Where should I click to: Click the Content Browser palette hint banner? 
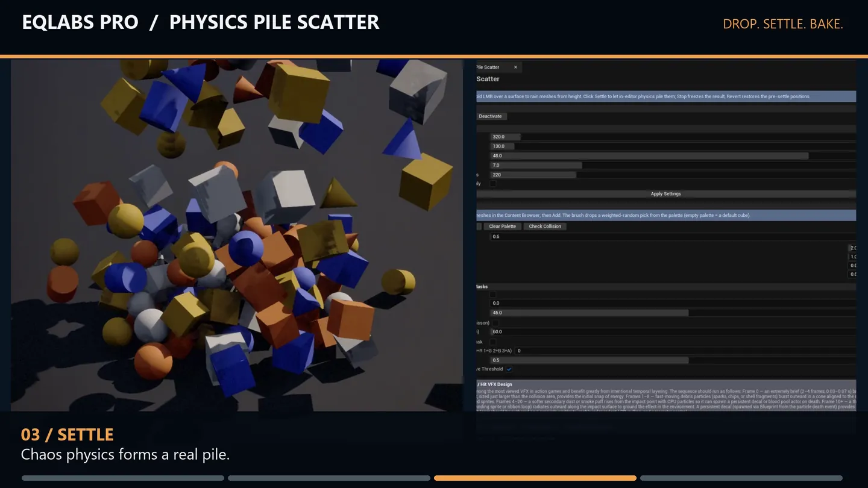(x=665, y=215)
